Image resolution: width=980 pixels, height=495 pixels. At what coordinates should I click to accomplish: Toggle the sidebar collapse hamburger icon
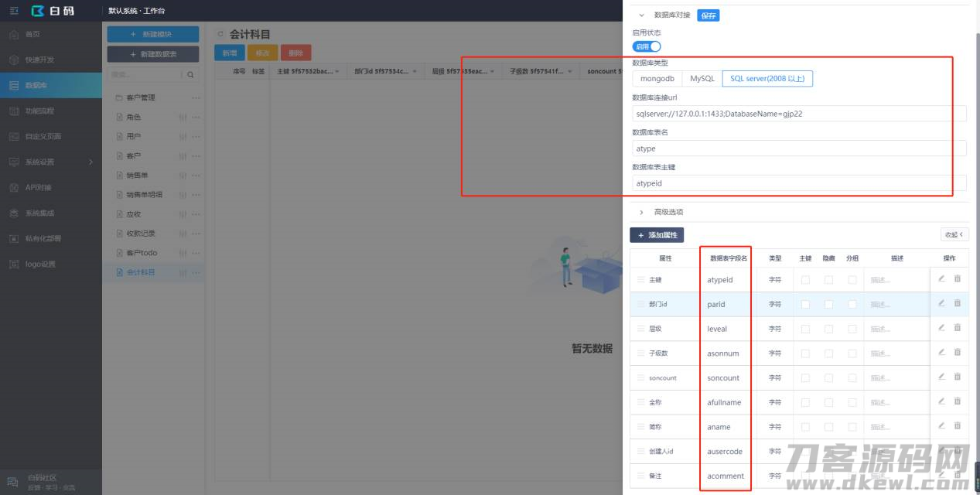tap(14, 11)
